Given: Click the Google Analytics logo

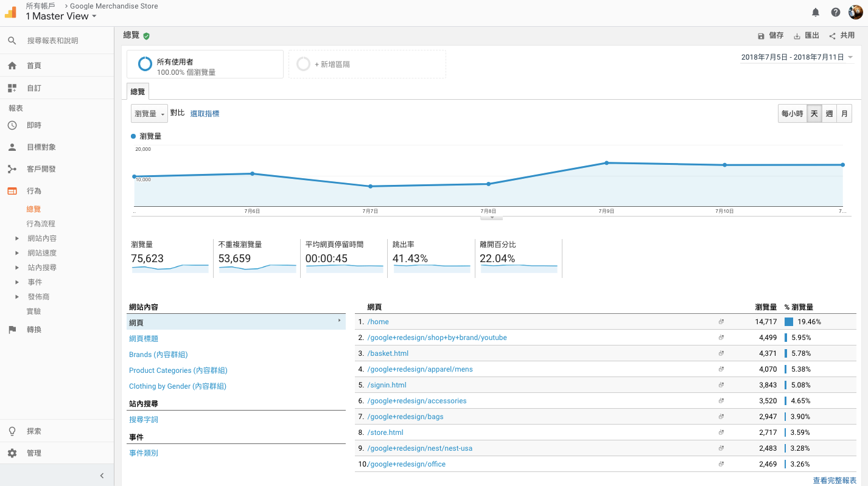Looking at the screenshot, I should tap(11, 12).
